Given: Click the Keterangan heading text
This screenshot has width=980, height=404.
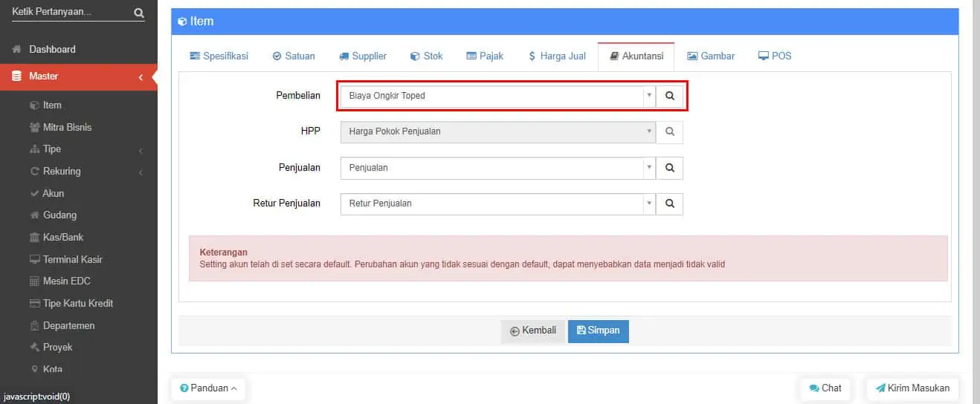Looking at the screenshot, I should coord(223,252).
